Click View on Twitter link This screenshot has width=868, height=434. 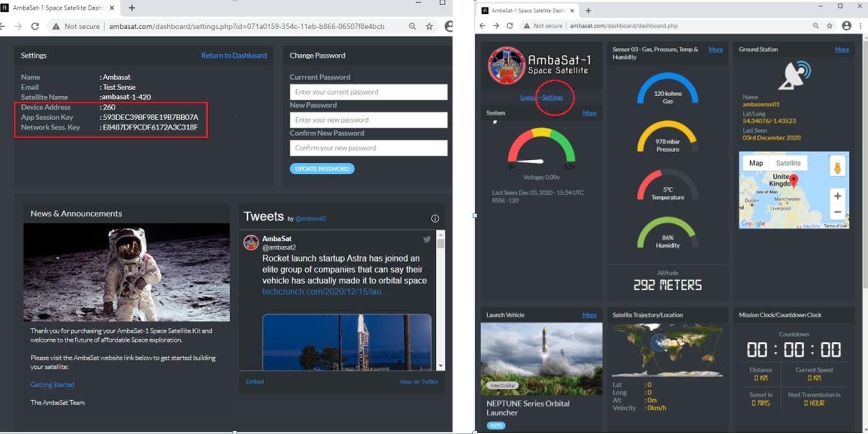[419, 381]
